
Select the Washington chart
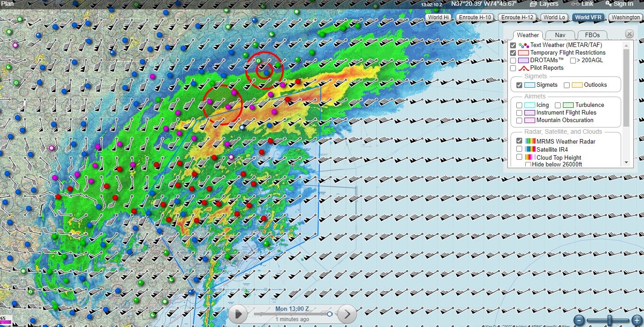pyautogui.click(x=626, y=17)
